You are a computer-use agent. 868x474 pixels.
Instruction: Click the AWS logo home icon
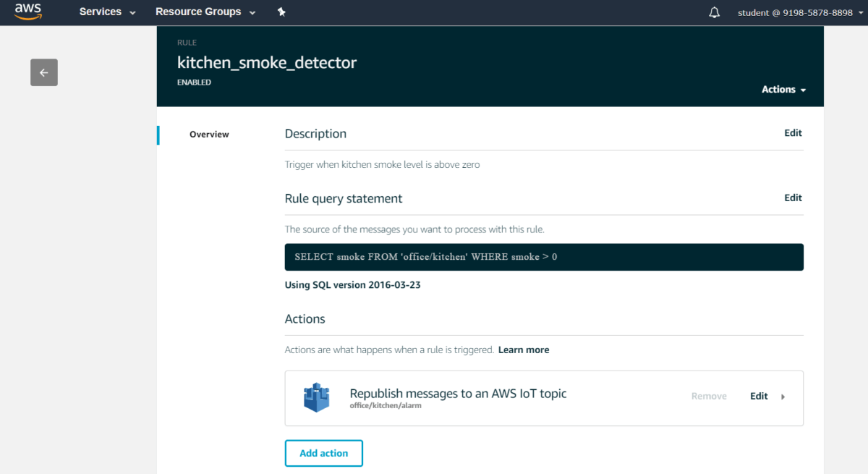pyautogui.click(x=28, y=12)
